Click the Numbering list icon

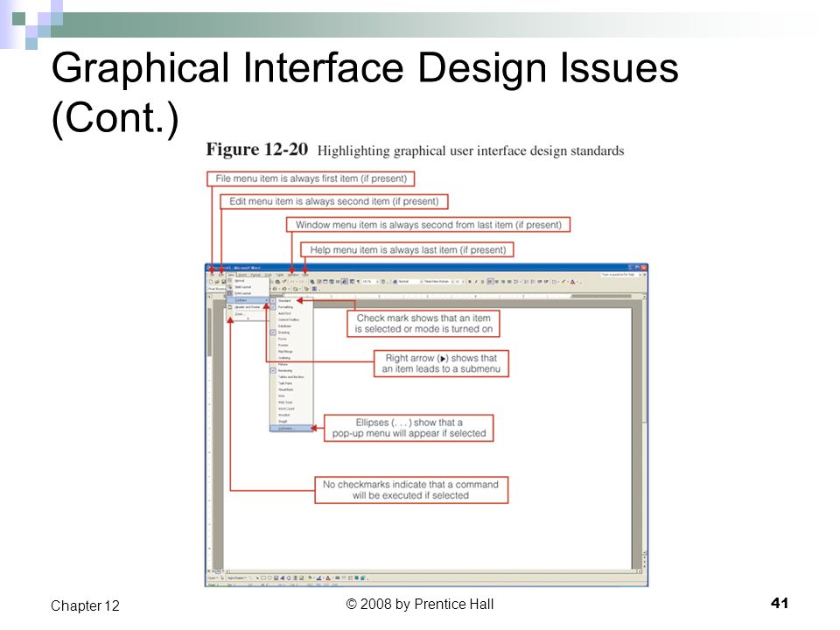tap(526, 281)
